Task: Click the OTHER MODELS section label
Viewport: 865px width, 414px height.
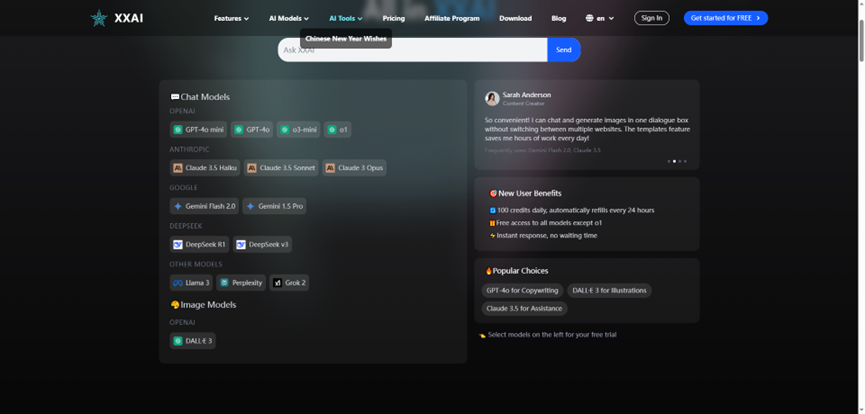Action: click(x=196, y=264)
